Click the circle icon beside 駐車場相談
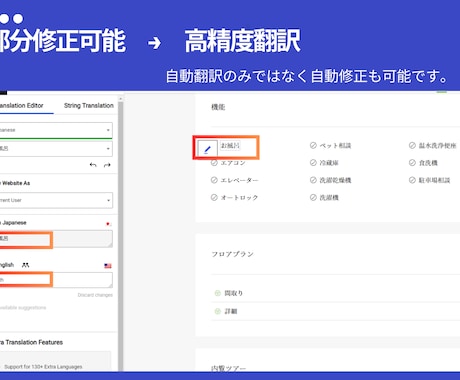 click(x=412, y=180)
